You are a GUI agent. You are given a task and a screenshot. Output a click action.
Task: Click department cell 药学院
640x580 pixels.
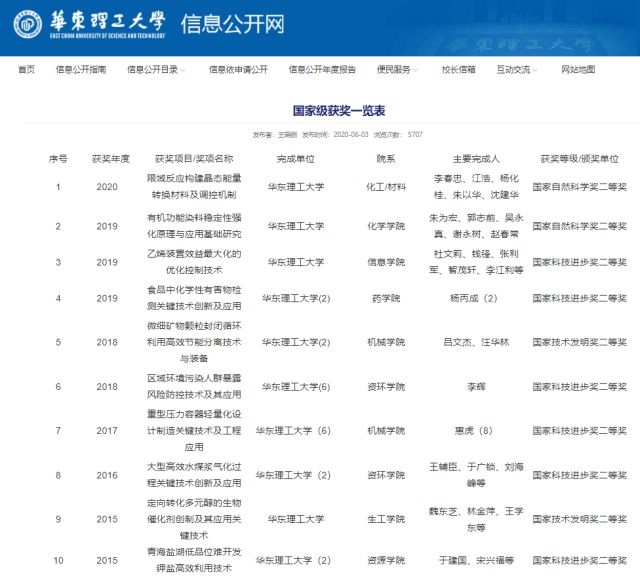click(386, 298)
